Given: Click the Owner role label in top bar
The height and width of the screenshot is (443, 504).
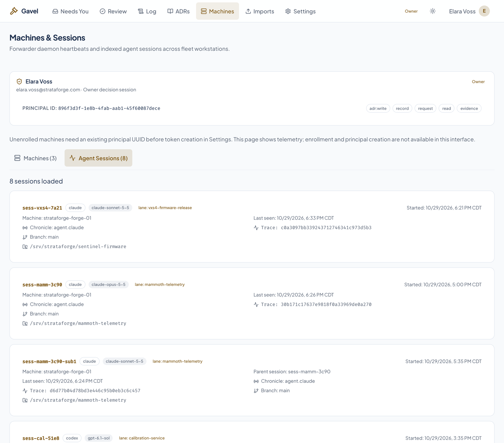Looking at the screenshot, I should coord(411,11).
